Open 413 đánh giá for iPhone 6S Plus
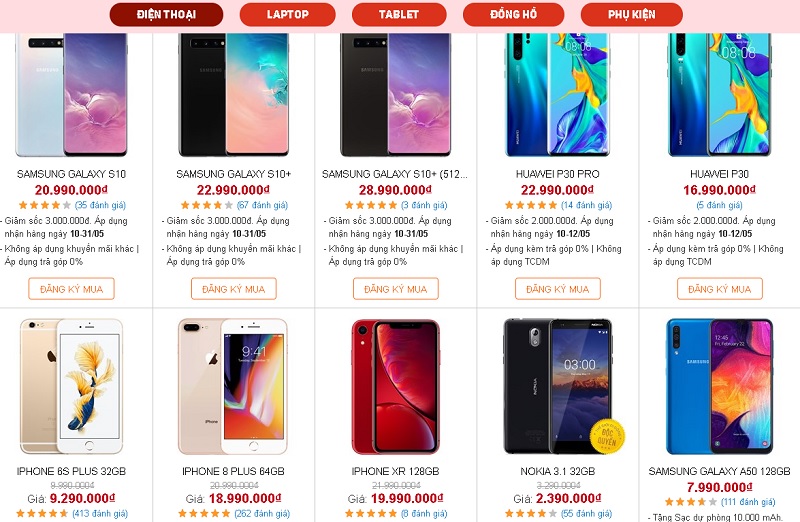 [x=99, y=513]
